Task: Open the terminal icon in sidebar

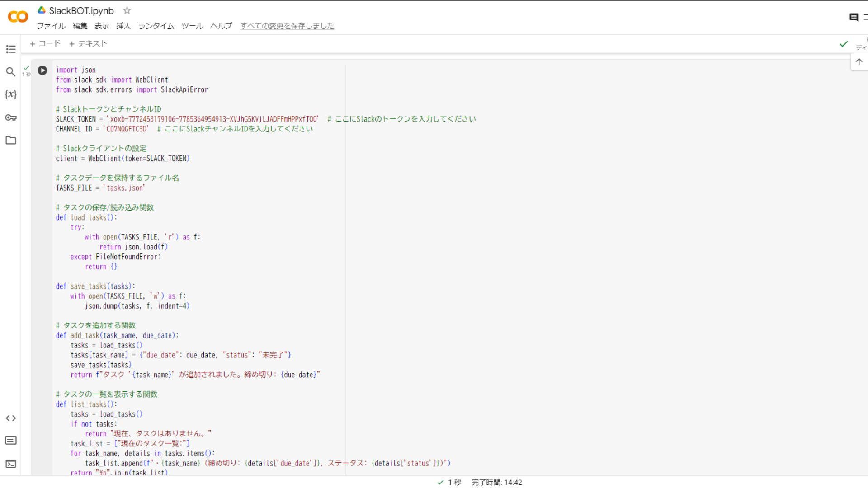Action: (x=11, y=464)
